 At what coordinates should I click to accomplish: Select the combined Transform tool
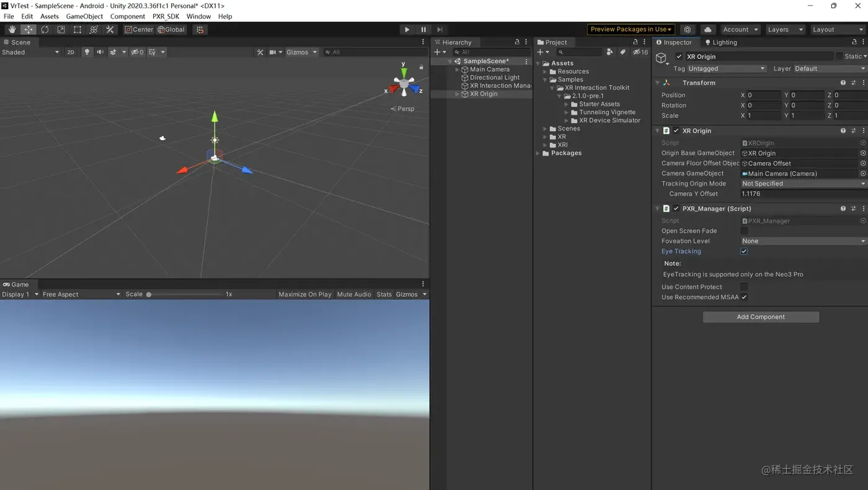coord(94,29)
